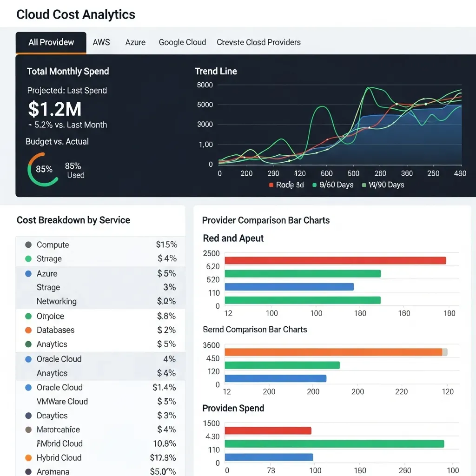476x476 pixels.
Task: Click the 9/60 Days legend swatch
Action: click(315, 185)
